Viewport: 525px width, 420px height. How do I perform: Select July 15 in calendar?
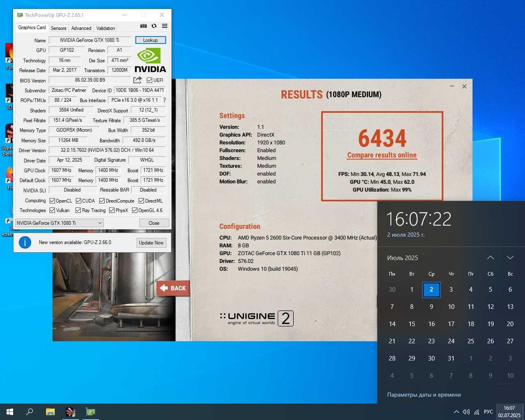pyautogui.click(x=412, y=324)
